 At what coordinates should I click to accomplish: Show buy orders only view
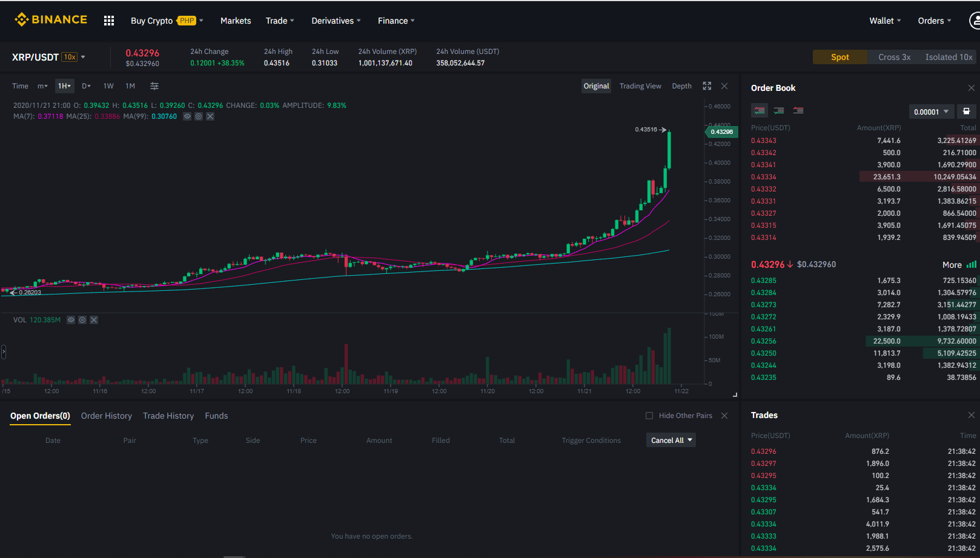coord(779,111)
